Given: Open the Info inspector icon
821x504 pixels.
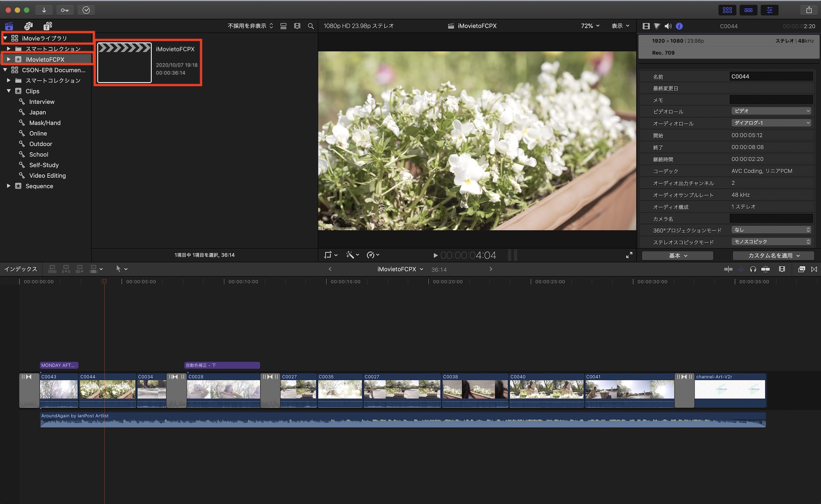Looking at the screenshot, I should pyautogui.click(x=679, y=26).
